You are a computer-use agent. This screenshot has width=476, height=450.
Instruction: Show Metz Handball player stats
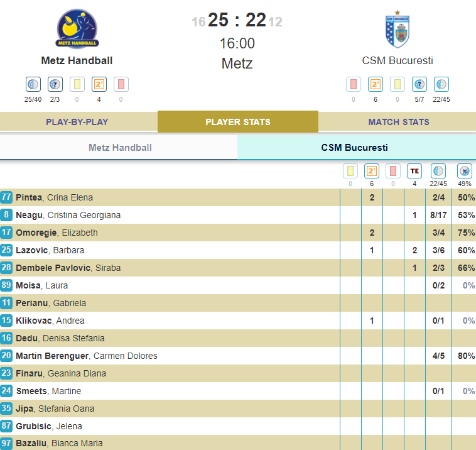[x=120, y=148]
